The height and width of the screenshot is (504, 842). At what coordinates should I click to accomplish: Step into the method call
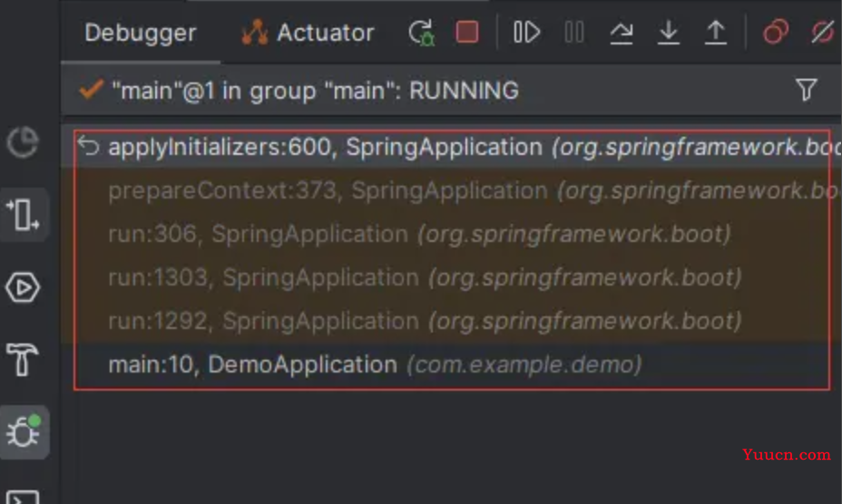point(669,33)
